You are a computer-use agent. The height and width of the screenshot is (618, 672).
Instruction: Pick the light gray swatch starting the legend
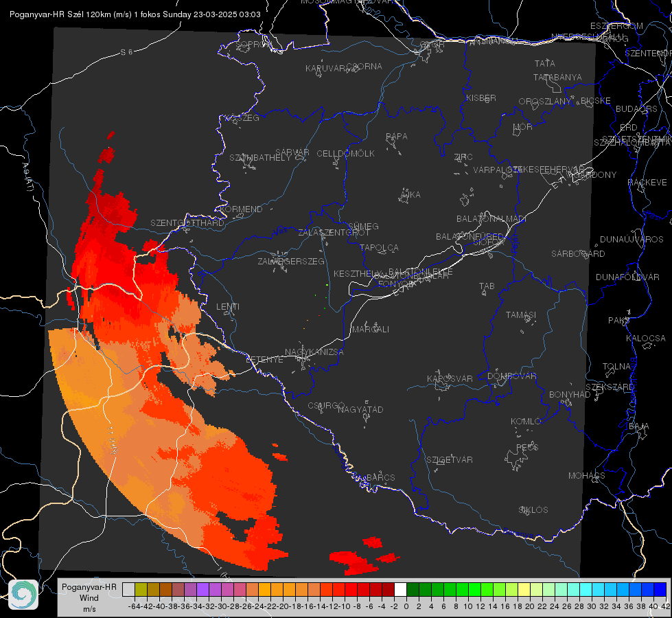point(128,589)
